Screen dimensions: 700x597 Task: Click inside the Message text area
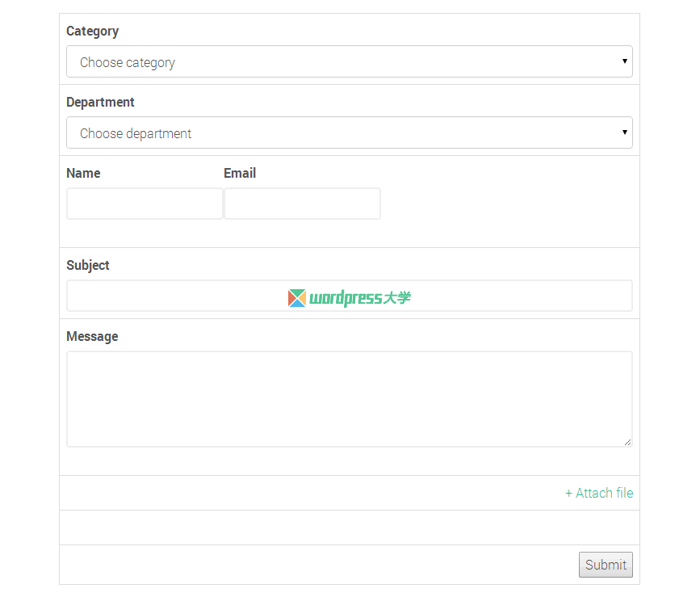[349, 399]
